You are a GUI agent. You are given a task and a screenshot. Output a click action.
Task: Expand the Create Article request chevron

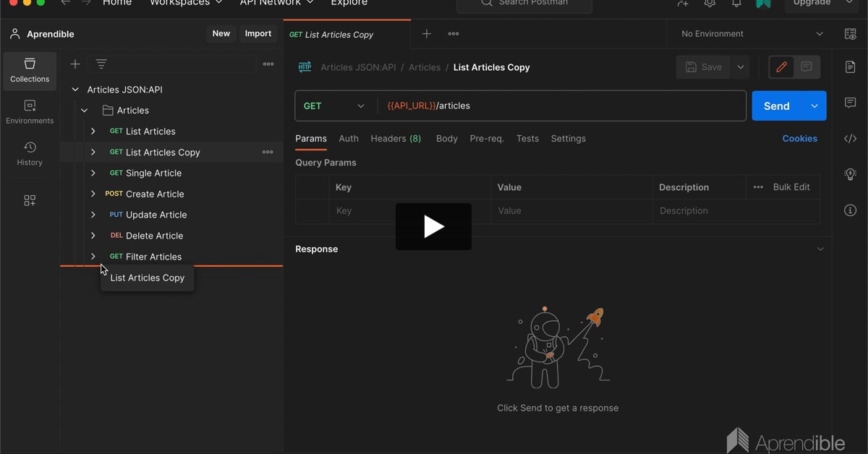tap(93, 194)
